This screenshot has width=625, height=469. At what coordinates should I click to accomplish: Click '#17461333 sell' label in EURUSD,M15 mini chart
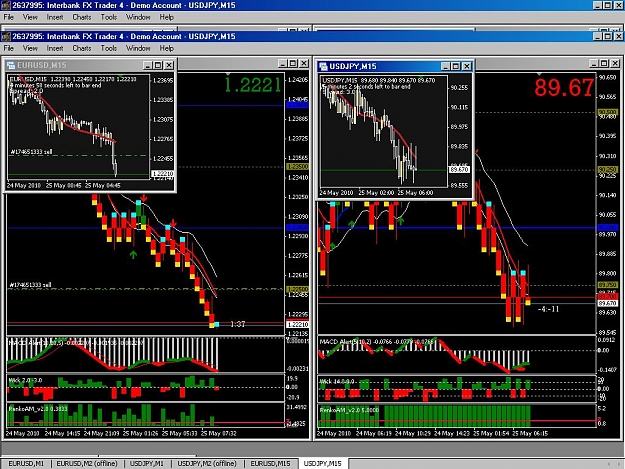pos(31,152)
